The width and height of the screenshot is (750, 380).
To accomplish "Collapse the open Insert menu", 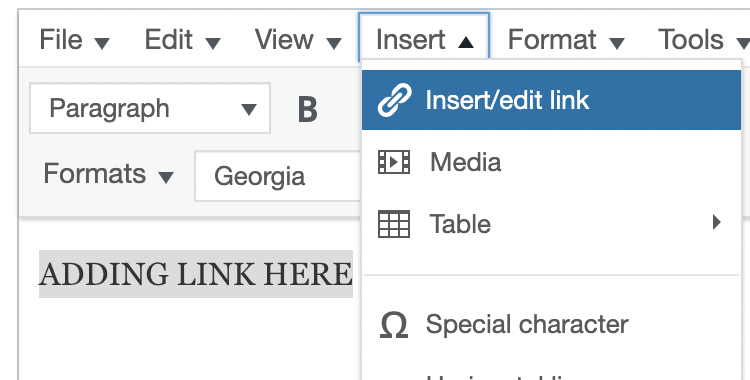I will [x=424, y=37].
